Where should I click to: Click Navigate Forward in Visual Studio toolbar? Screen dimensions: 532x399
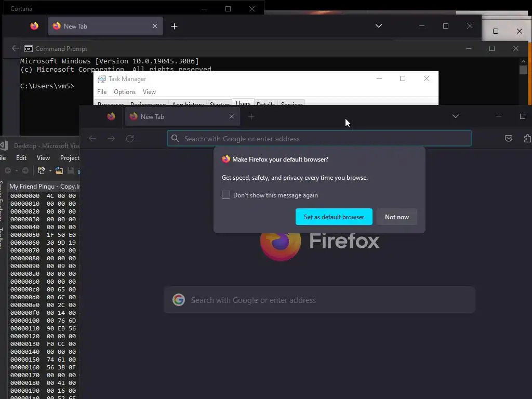[25, 170]
